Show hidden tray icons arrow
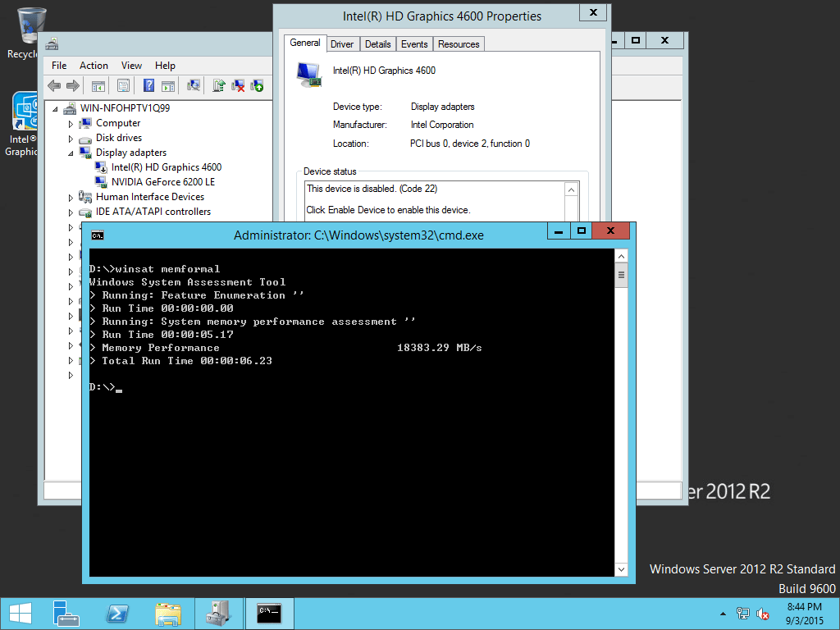 click(723, 614)
